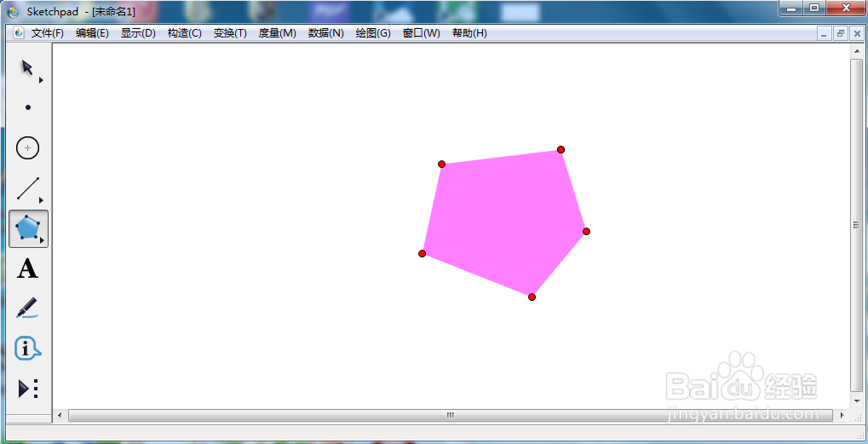
Task: Open the Custom tools button
Action: tap(28, 388)
